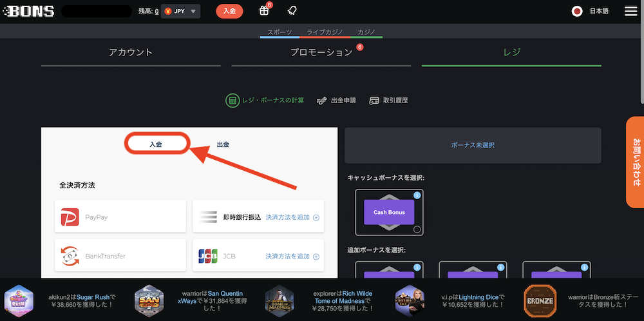Click the yen currency coin icon

pos(168,12)
